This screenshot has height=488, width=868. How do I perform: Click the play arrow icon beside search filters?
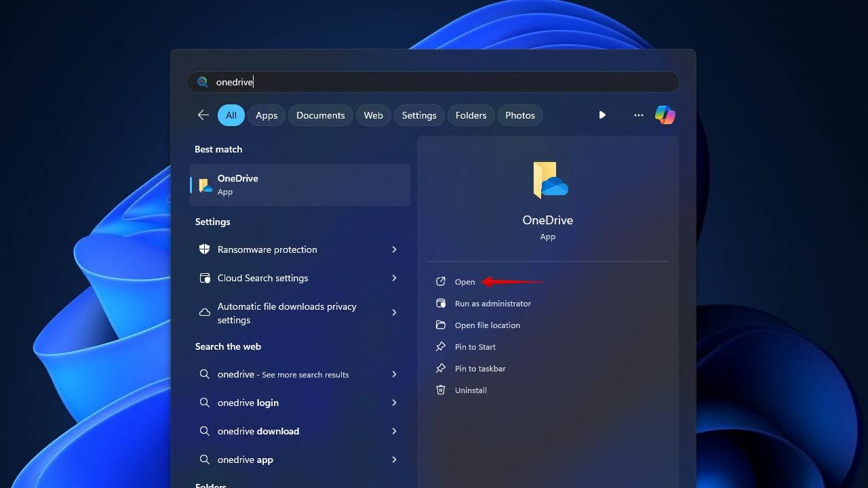click(602, 115)
